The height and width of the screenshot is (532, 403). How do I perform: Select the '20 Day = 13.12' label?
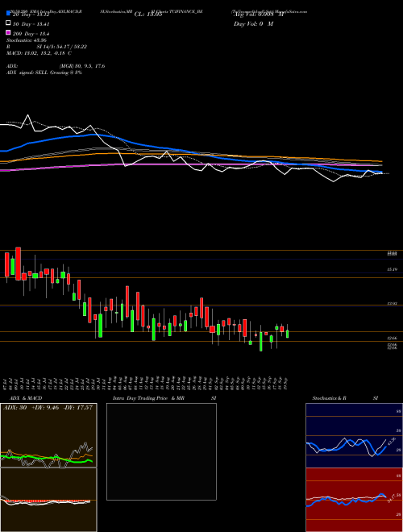(31, 15)
